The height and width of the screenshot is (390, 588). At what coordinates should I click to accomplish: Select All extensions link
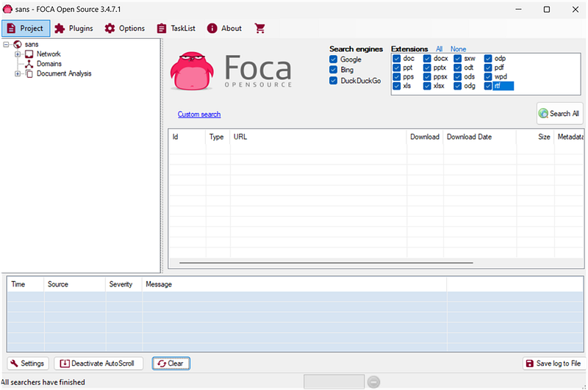(439, 49)
